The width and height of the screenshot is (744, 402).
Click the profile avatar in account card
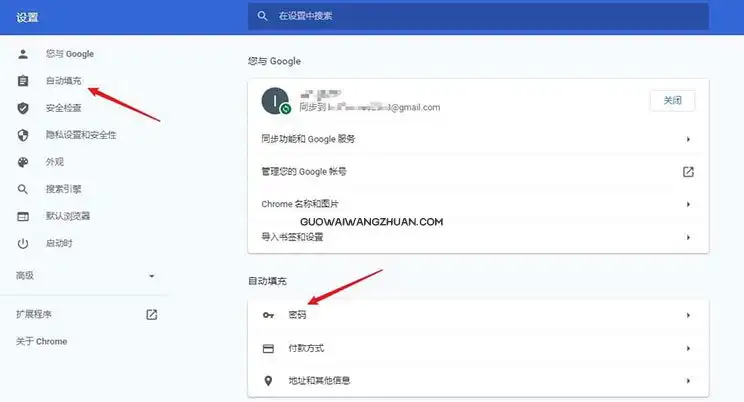tap(275, 101)
